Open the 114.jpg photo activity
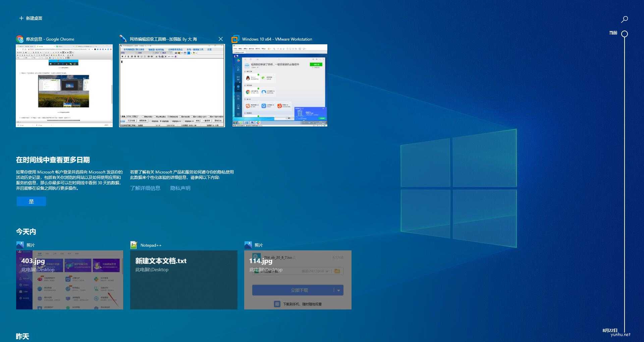The image size is (644, 342). (298, 280)
